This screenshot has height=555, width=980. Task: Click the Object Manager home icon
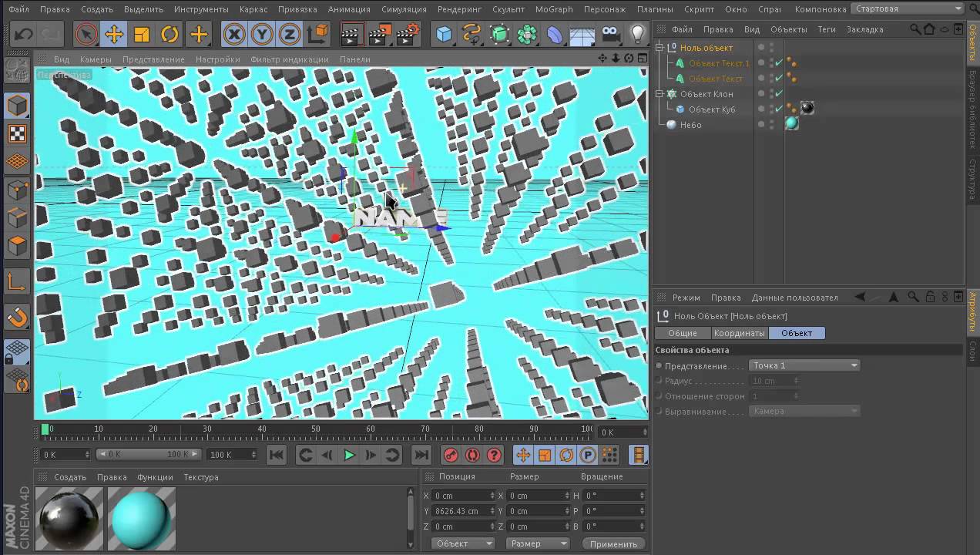(930, 29)
